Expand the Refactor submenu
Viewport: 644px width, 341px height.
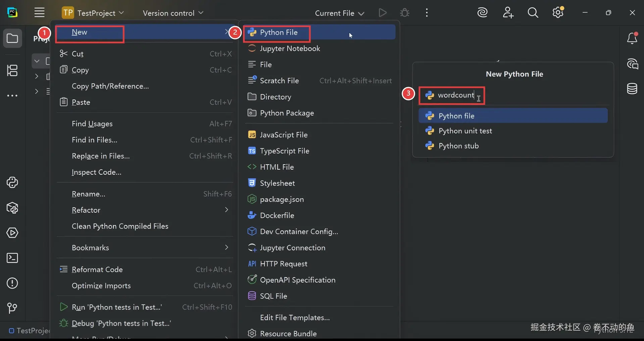point(144,210)
